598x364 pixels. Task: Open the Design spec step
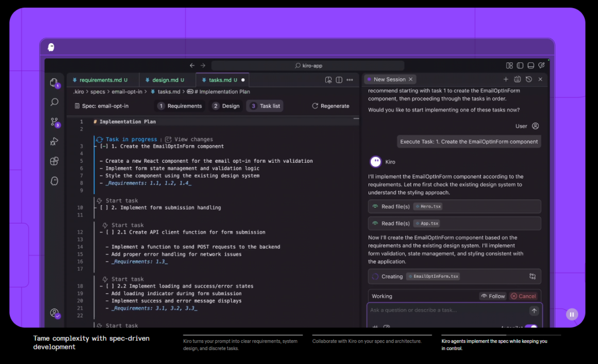coord(226,106)
